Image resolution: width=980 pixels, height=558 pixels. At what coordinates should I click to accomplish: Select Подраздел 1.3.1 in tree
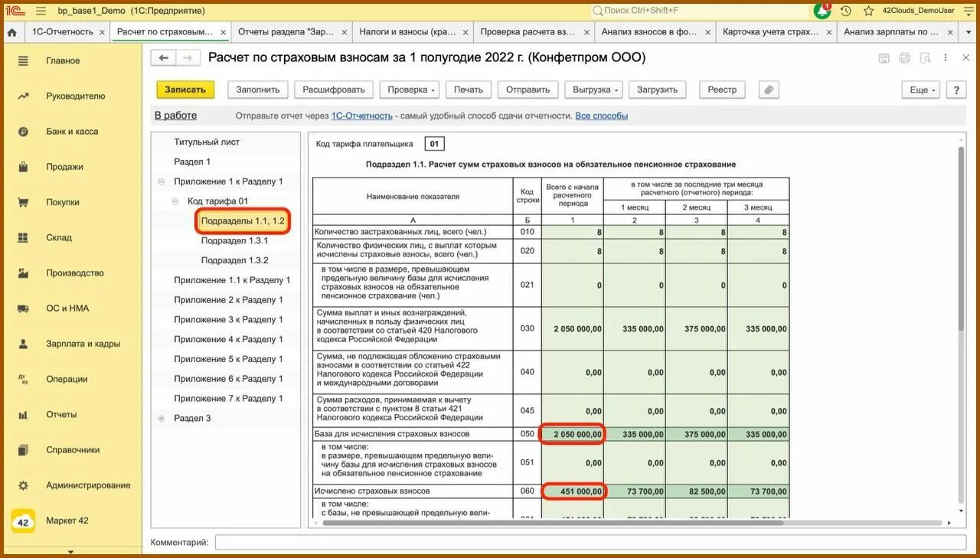(234, 240)
